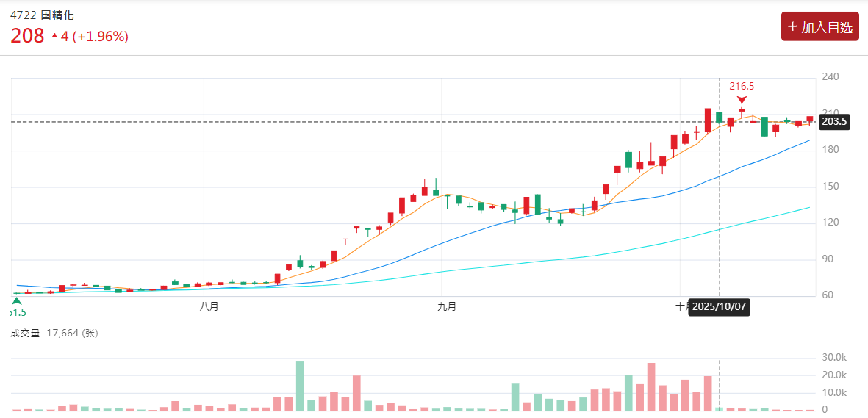Click the 216.5 high price label

(x=742, y=86)
